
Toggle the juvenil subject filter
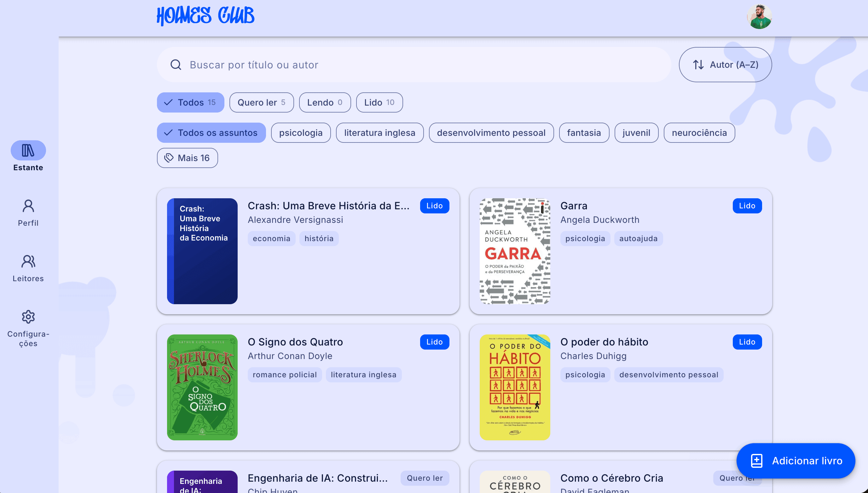point(636,133)
